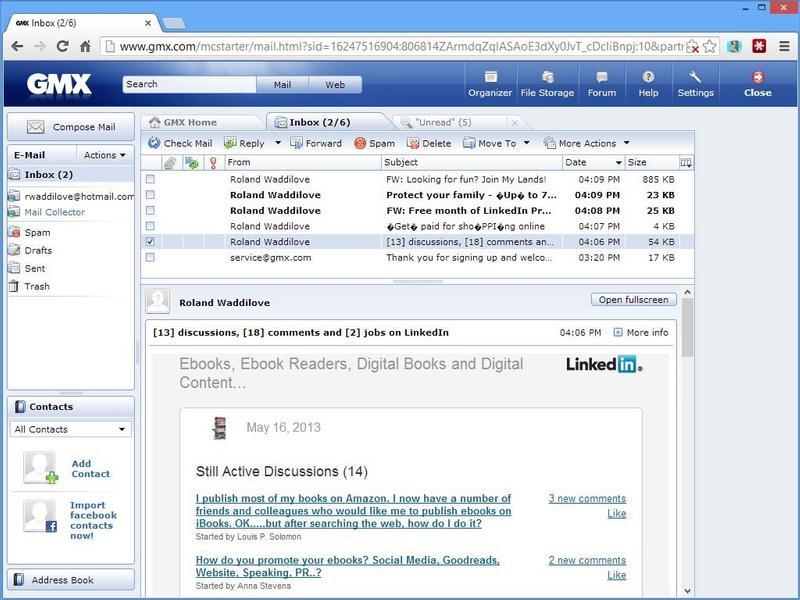The width and height of the screenshot is (800, 600).
Task: Forward the selected email
Action: pyautogui.click(x=316, y=143)
